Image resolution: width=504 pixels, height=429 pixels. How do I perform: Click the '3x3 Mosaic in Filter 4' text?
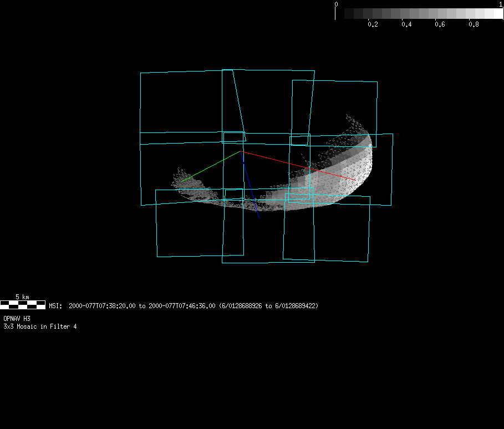40,326
